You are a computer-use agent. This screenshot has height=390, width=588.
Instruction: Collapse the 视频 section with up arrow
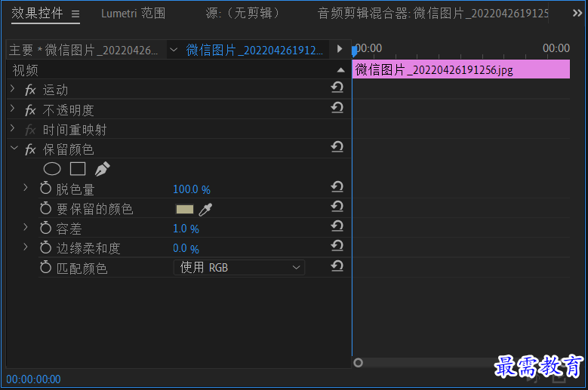[x=340, y=70]
